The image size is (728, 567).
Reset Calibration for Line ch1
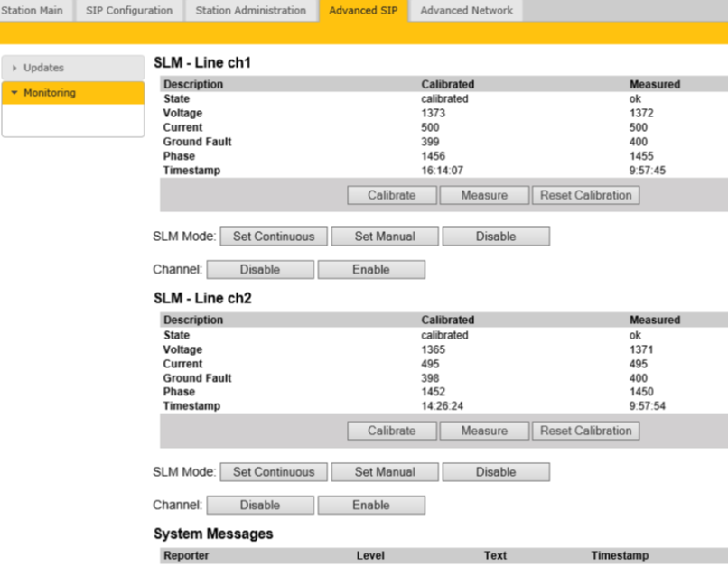pyautogui.click(x=585, y=195)
